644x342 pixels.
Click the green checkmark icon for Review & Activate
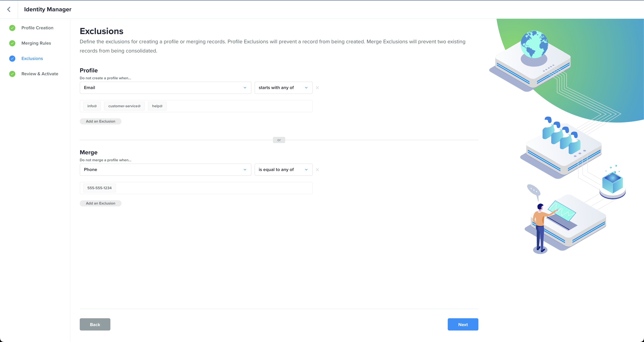click(x=12, y=74)
